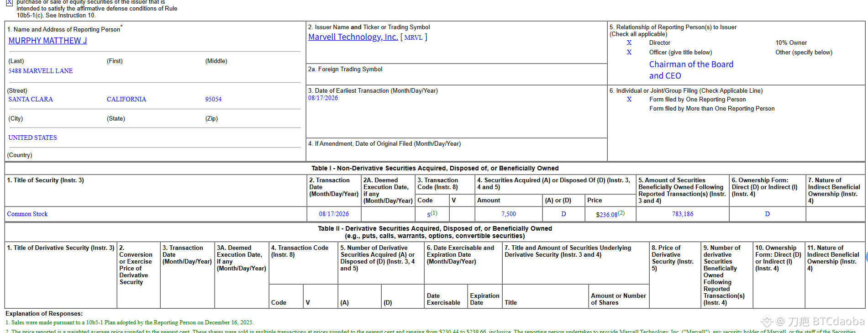Click the Amount or Number of Shares header
Image resolution: width=868 pixels, height=333 pixels.
coord(618,299)
